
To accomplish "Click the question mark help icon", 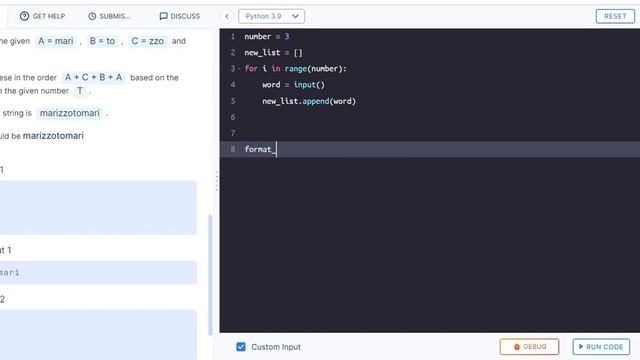I will click(x=24, y=16).
